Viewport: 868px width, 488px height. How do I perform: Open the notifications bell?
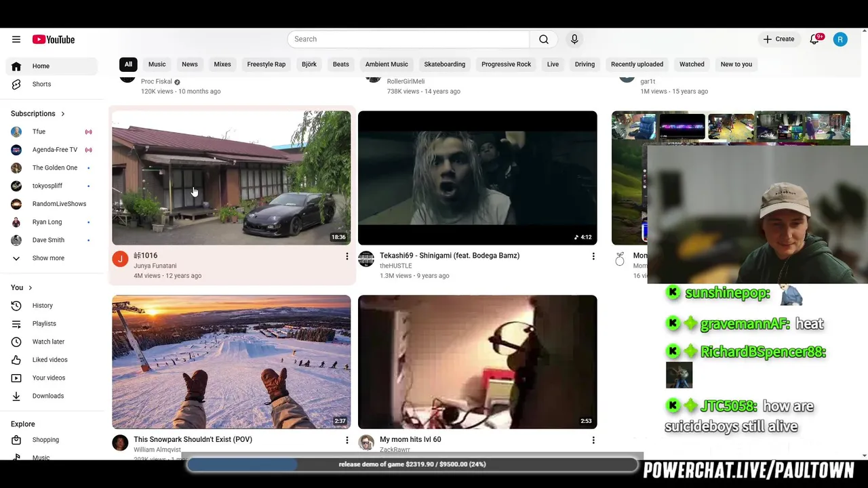pos(815,39)
